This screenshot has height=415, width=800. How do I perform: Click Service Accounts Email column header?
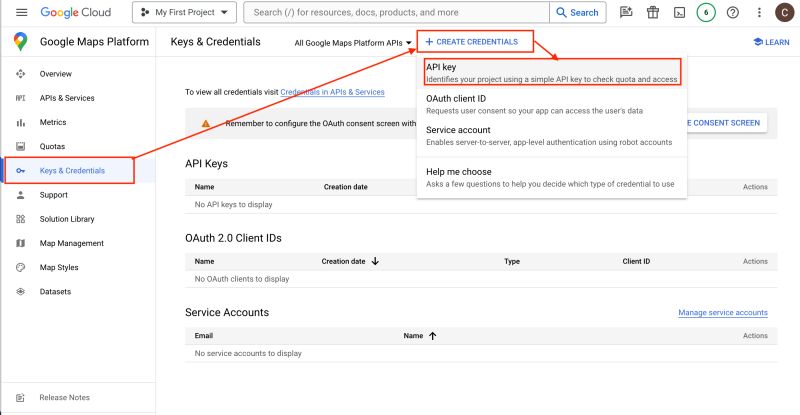(x=204, y=336)
